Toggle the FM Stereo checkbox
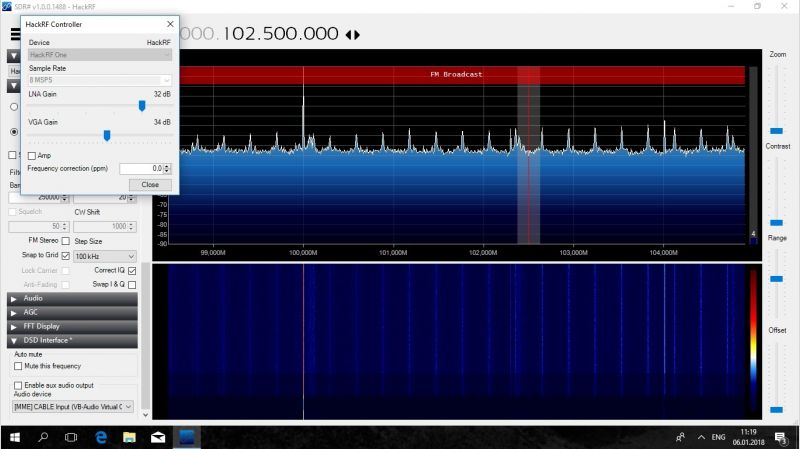This screenshot has width=800, height=449. [x=66, y=241]
